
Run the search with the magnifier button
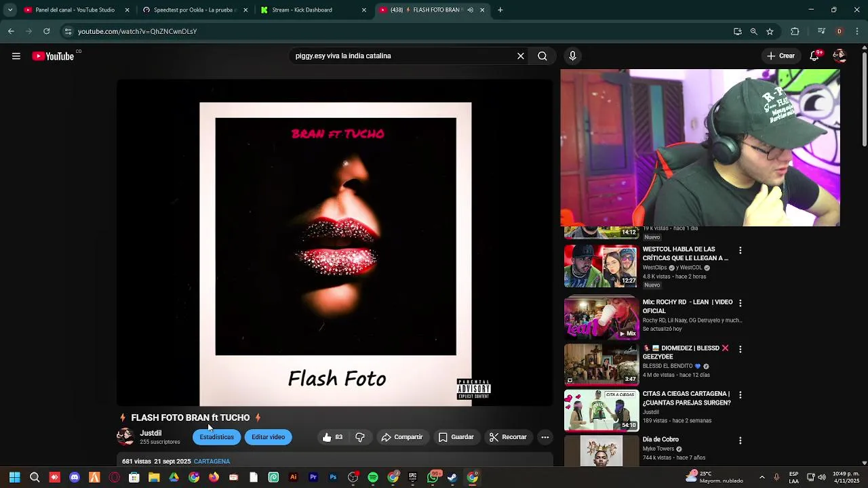[542, 56]
